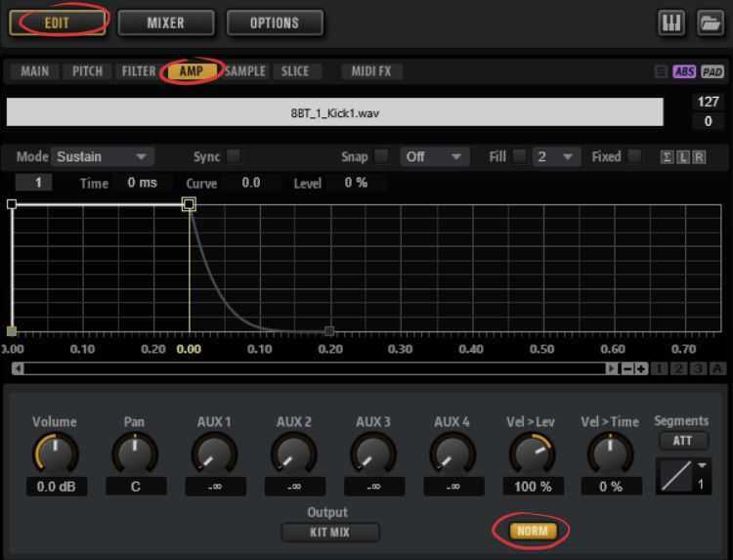Click the AUX 1 send knob
Screen dimensions: 733x560
pos(214,452)
